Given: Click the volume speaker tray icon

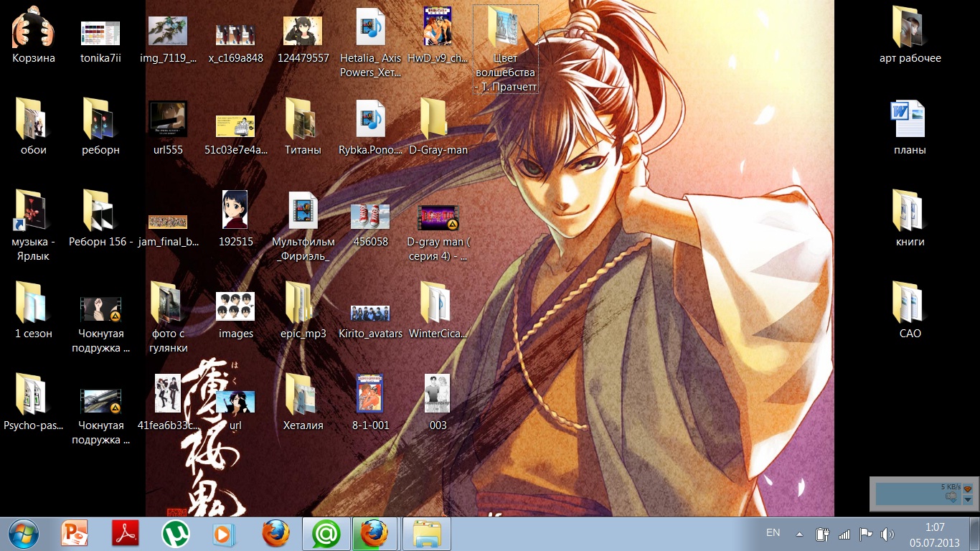Looking at the screenshot, I should [887, 534].
